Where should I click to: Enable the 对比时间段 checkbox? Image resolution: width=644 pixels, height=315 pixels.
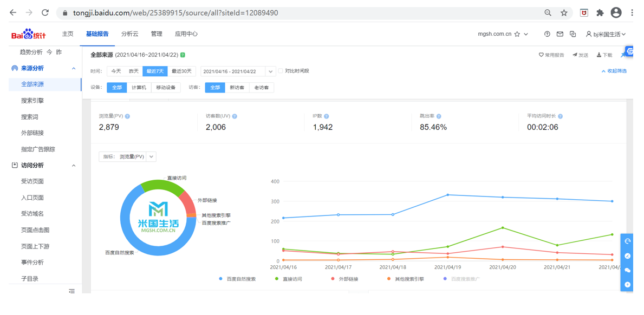tap(281, 71)
